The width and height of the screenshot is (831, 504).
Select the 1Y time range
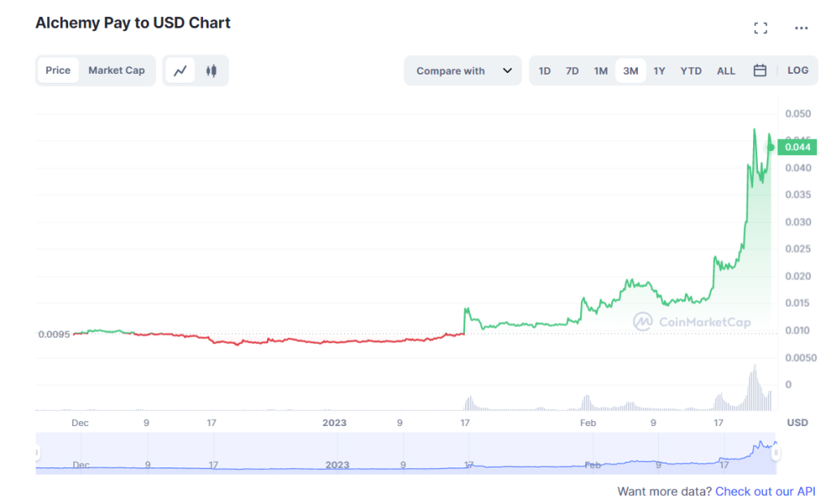tap(659, 71)
